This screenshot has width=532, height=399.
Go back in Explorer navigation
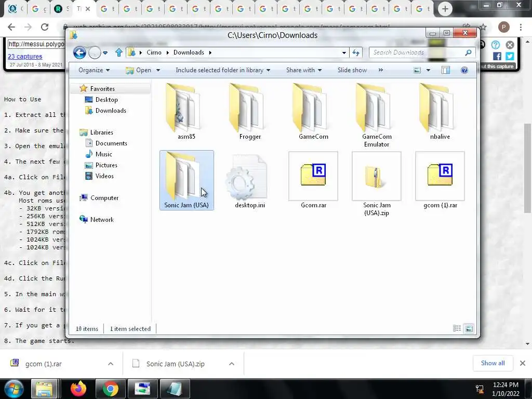tap(79, 52)
